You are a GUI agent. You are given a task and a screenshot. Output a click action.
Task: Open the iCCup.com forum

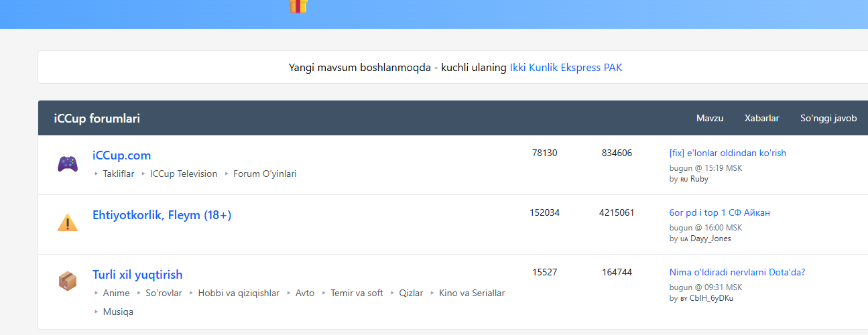121,155
